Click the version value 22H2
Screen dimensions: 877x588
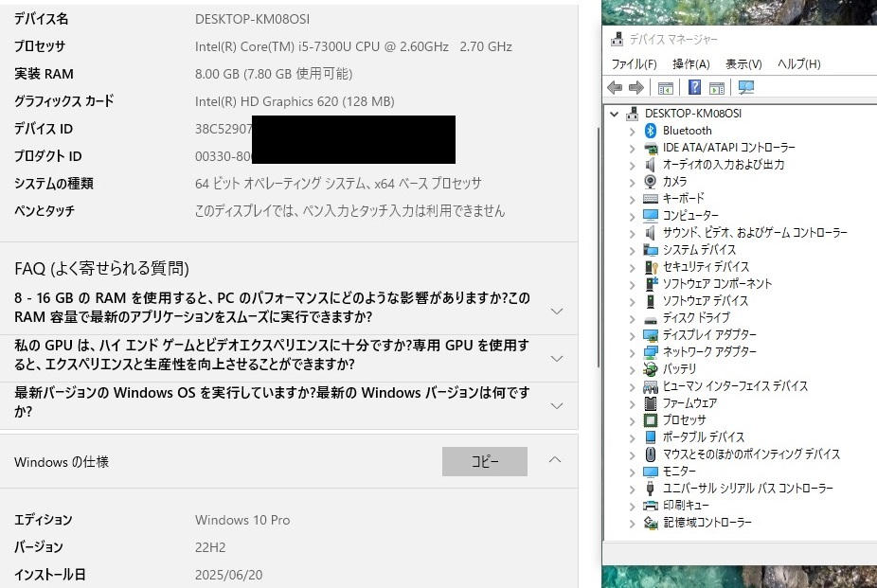tap(210, 547)
